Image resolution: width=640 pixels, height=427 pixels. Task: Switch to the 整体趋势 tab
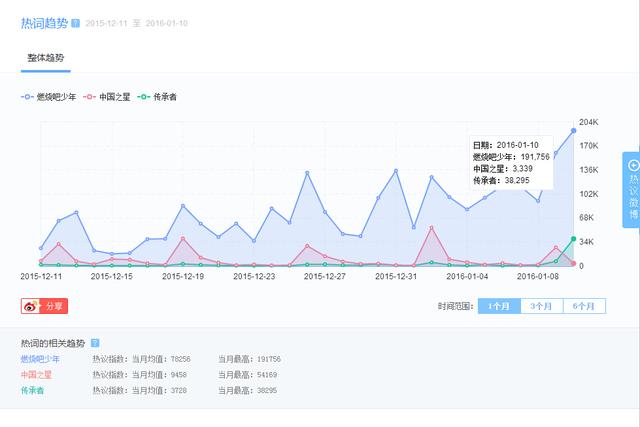click(46, 59)
